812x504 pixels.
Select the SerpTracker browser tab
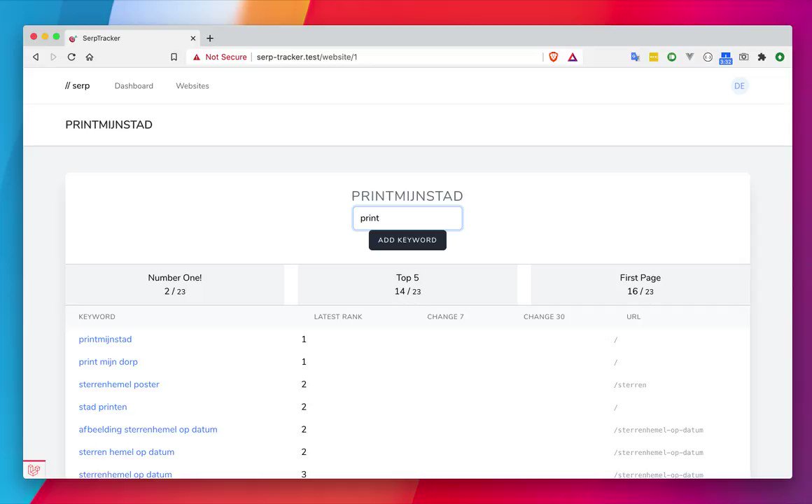click(x=132, y=38)
